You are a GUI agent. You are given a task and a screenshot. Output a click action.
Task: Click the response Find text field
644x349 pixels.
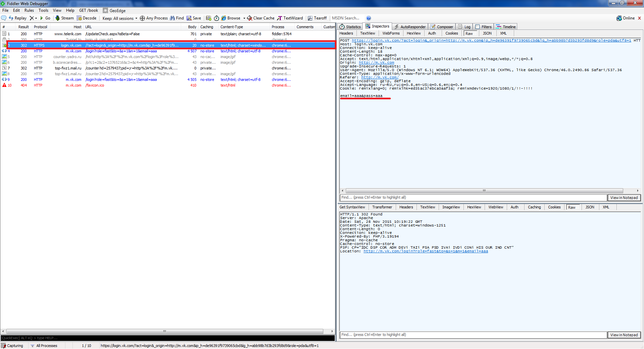pyautogui.click(x=473, y=335)
